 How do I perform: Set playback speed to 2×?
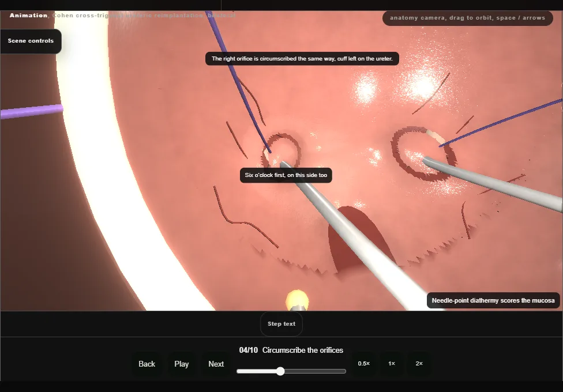pos(419,364)
